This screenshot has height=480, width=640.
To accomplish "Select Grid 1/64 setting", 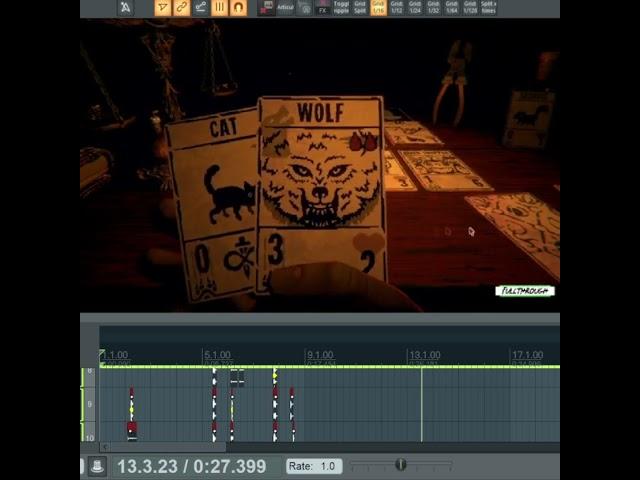I will point(451,8).
